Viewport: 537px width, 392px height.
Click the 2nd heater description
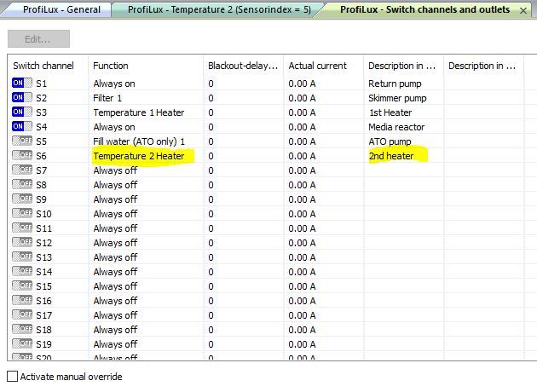[x=391, y=156]
